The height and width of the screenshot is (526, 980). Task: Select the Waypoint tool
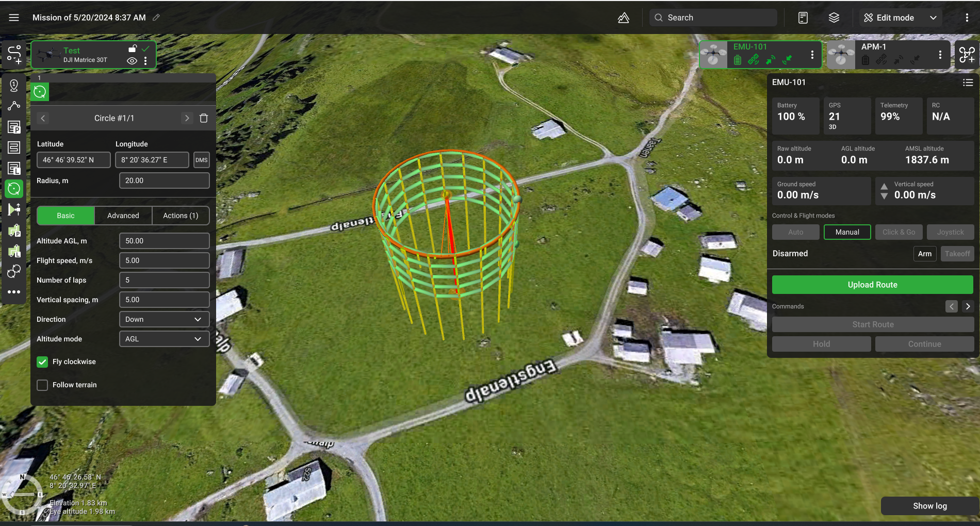14,86
